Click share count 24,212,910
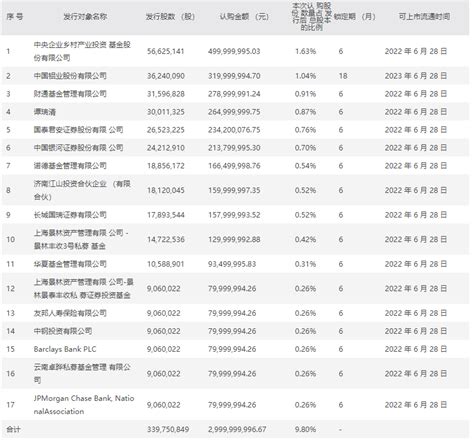 click(x=166, y=148)
